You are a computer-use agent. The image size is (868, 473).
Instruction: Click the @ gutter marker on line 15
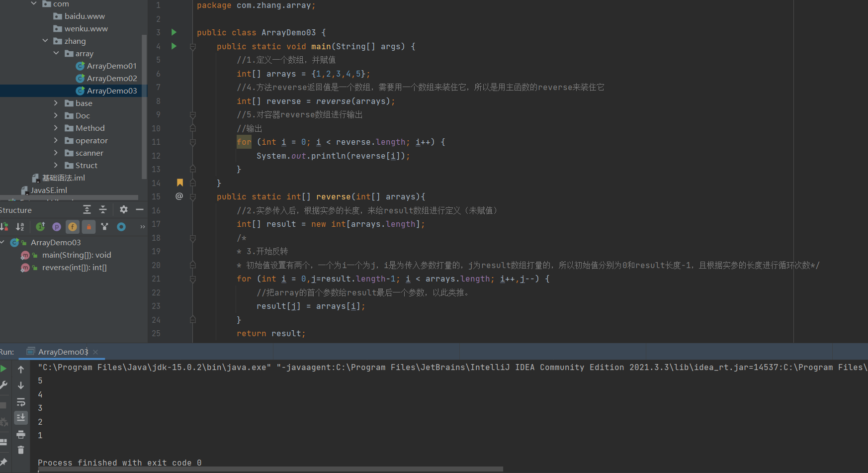click(x=179, y=196)
